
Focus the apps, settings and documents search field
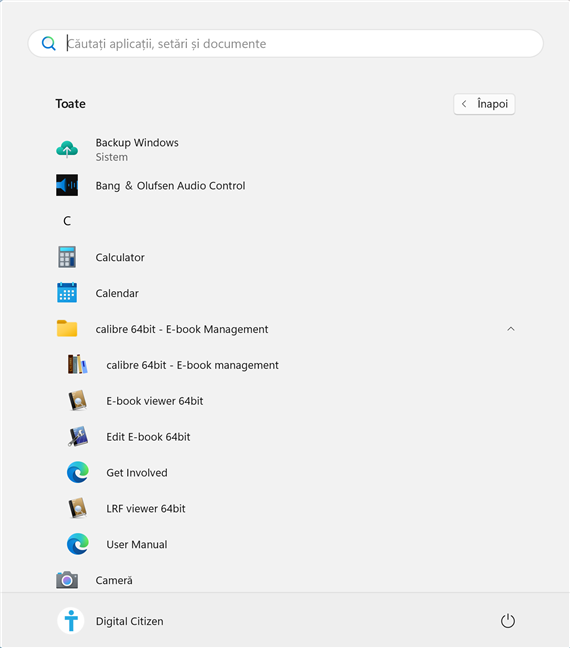pyautogui.click(x=285, y=43)
